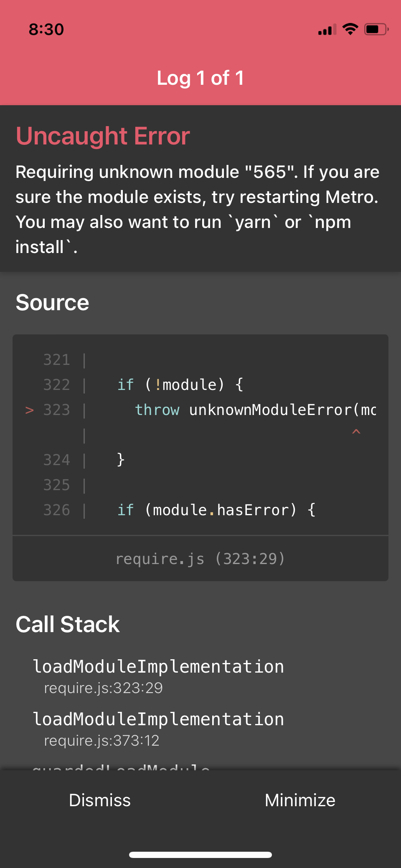This screenshot has width=401, height=868.
Task: Tap the red arrow marker at line 323
Action: tap(29, 410)
